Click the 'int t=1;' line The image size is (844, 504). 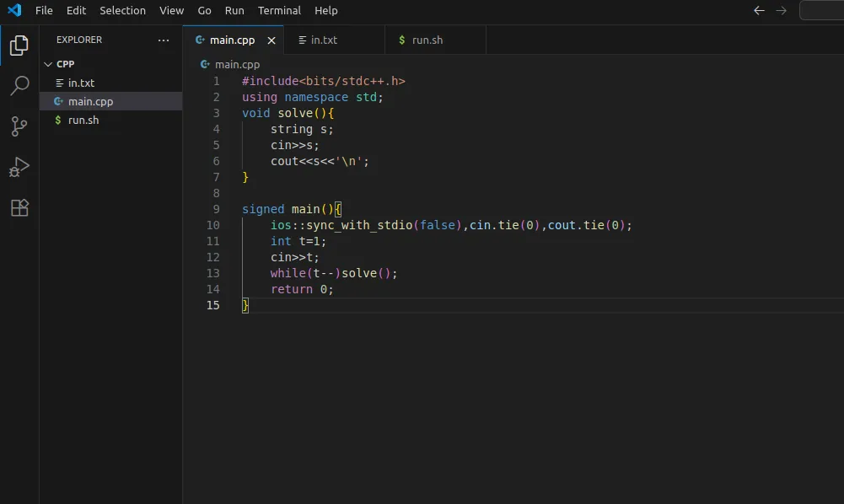298,242
